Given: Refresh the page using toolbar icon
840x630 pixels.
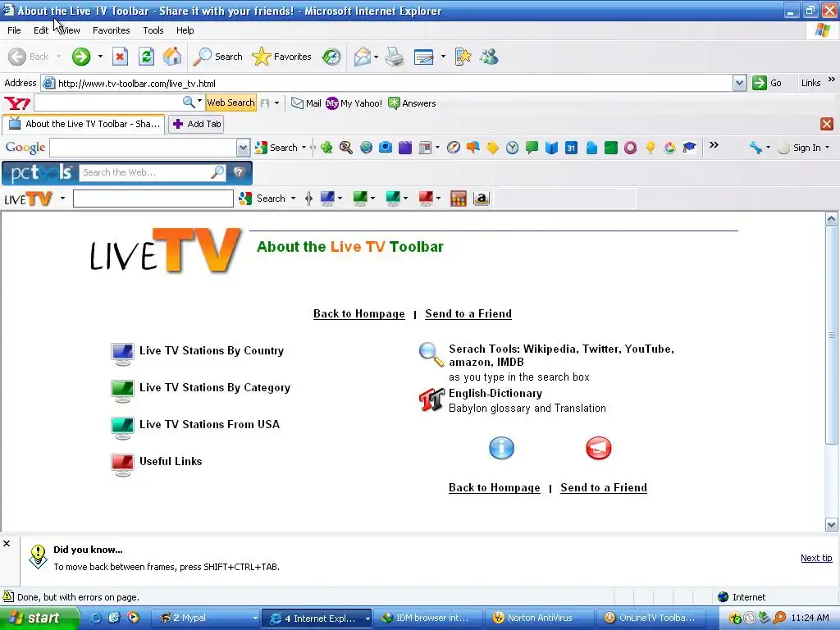Looking at the screenshot, I should pos(146,57).
